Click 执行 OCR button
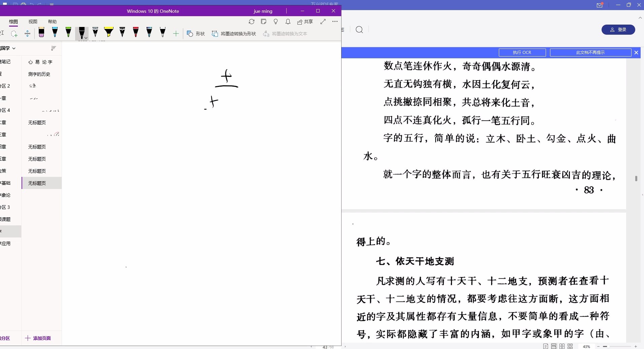This screenshot has width=644, height=349. 522,53
